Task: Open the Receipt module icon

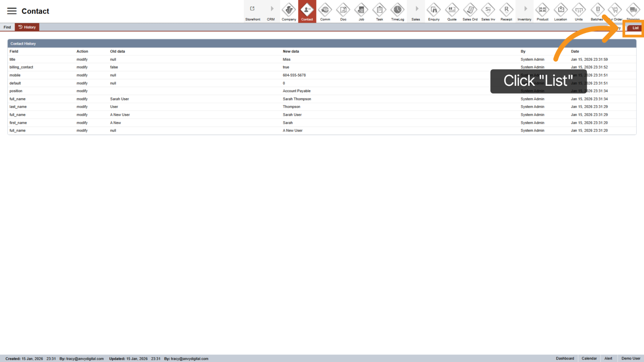Action: (506, 10)
